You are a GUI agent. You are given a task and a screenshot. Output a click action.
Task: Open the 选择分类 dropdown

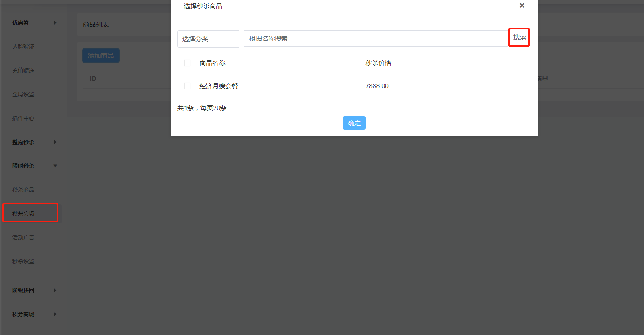tap(208, 39)
